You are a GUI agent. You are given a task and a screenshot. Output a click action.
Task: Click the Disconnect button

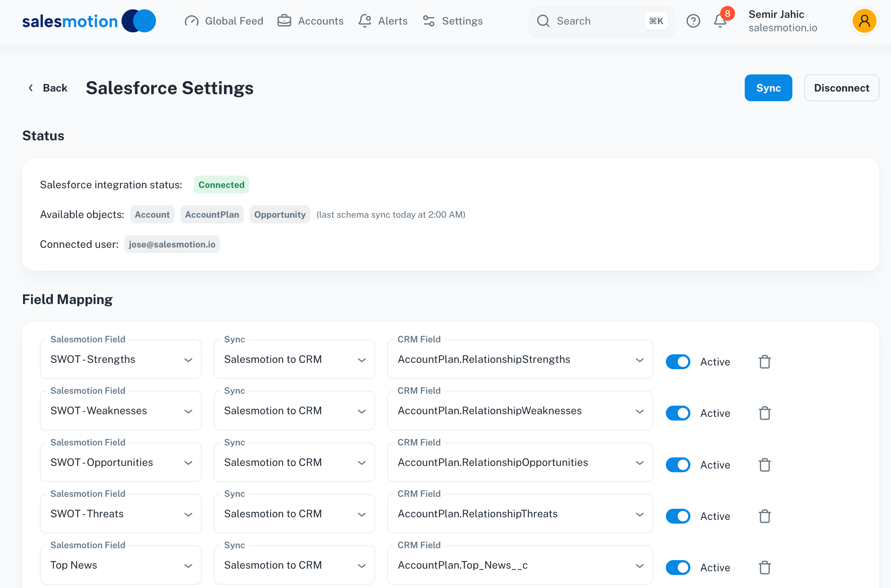(841, 88)
